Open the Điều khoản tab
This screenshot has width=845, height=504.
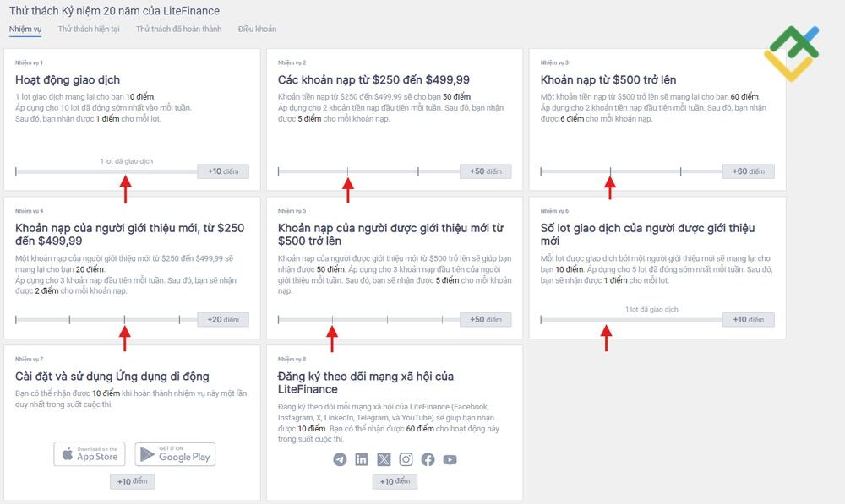tap(257, 29)
